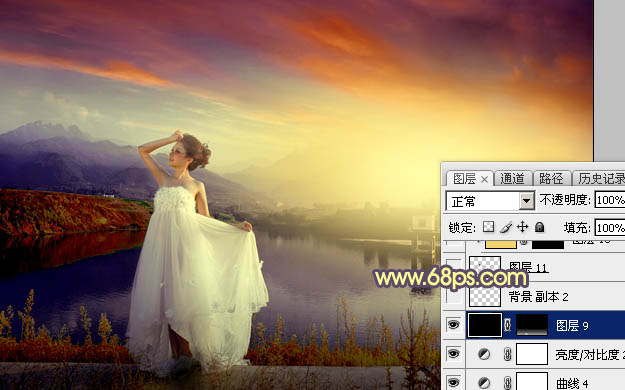
Task: Switch to the 图层 tab
Action: coord(465,179)
